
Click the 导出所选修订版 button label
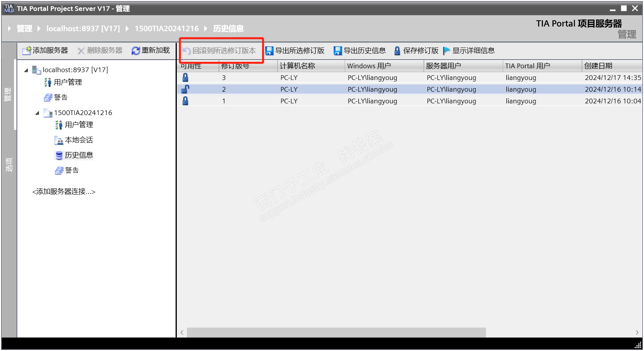(x=300, y=51)
